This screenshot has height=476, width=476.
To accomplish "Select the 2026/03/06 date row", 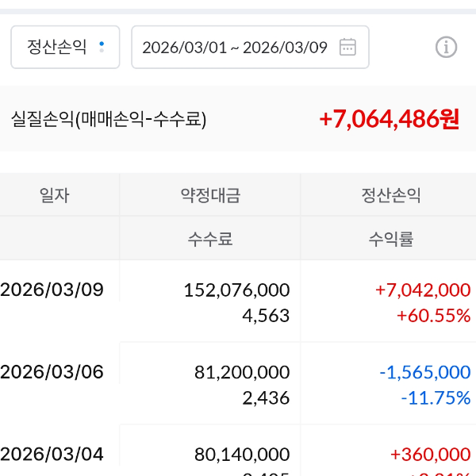I will coord(52,371).
